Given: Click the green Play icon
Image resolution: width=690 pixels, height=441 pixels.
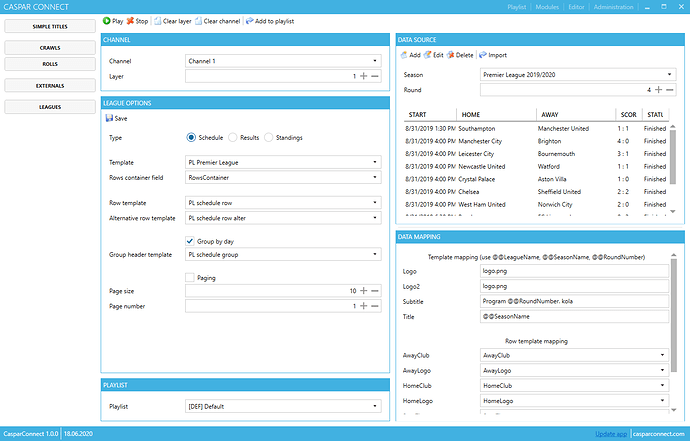Looking at the screenshot, I should tap(106, 21).
